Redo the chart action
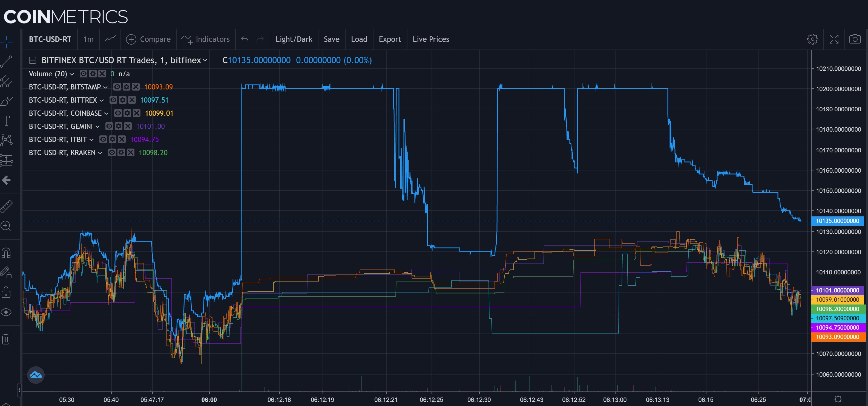868x406 pixels. pyautogui.click(x=260, y=39)
